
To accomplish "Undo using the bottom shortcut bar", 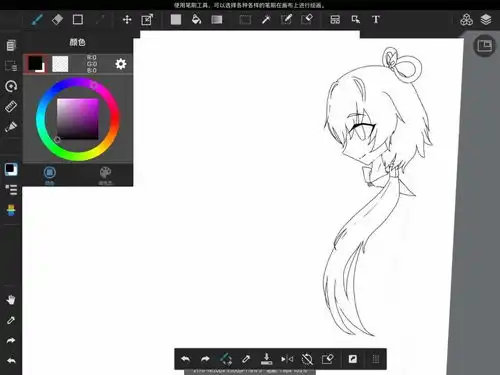I will pos(185,359).
